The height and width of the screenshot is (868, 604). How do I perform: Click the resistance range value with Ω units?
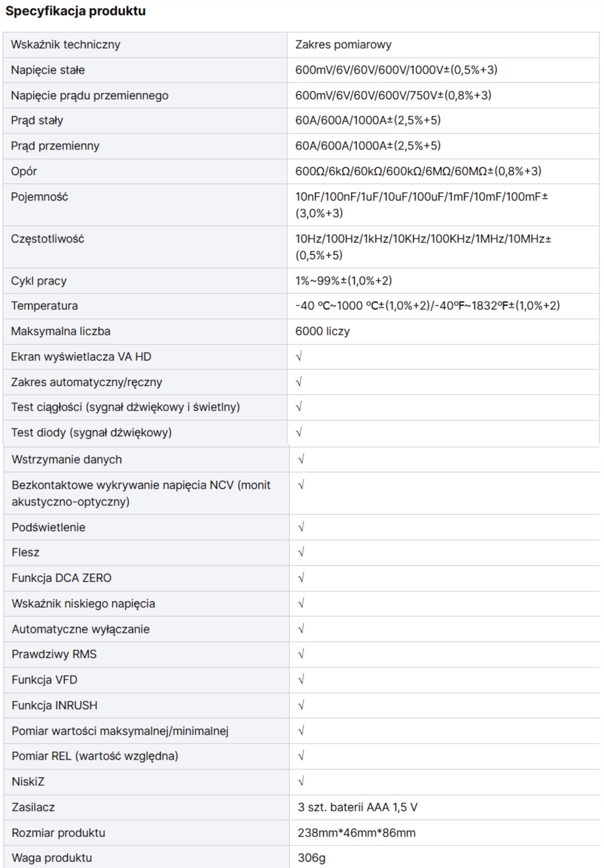(418, 171)
